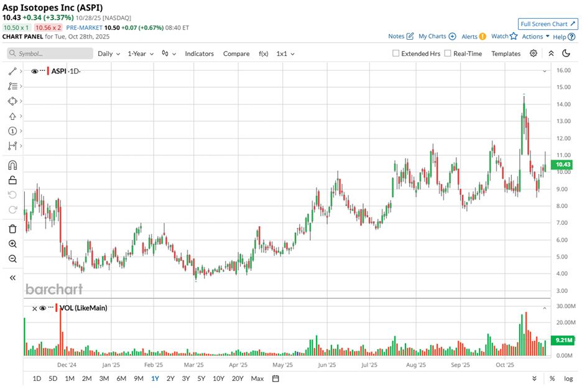Expand the trend line tool submenu arrow
The width and height of the screenshot is (582, 392).
[x=21, y=71]
